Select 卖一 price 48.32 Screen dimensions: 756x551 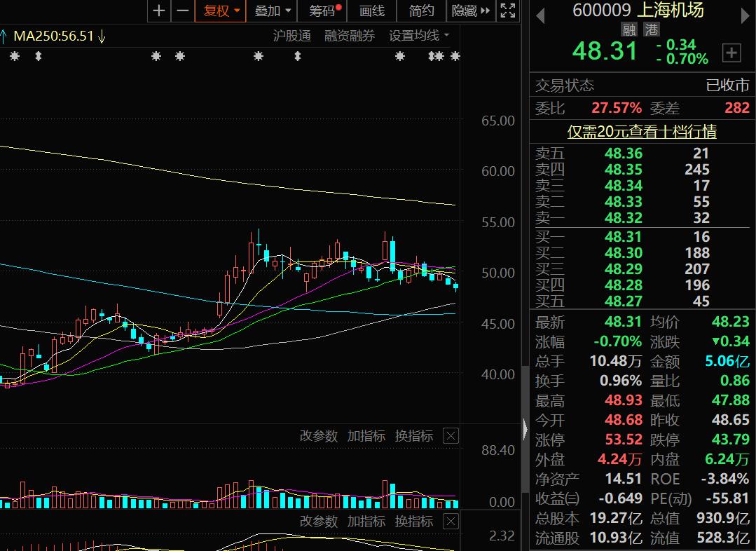(624, 218)
